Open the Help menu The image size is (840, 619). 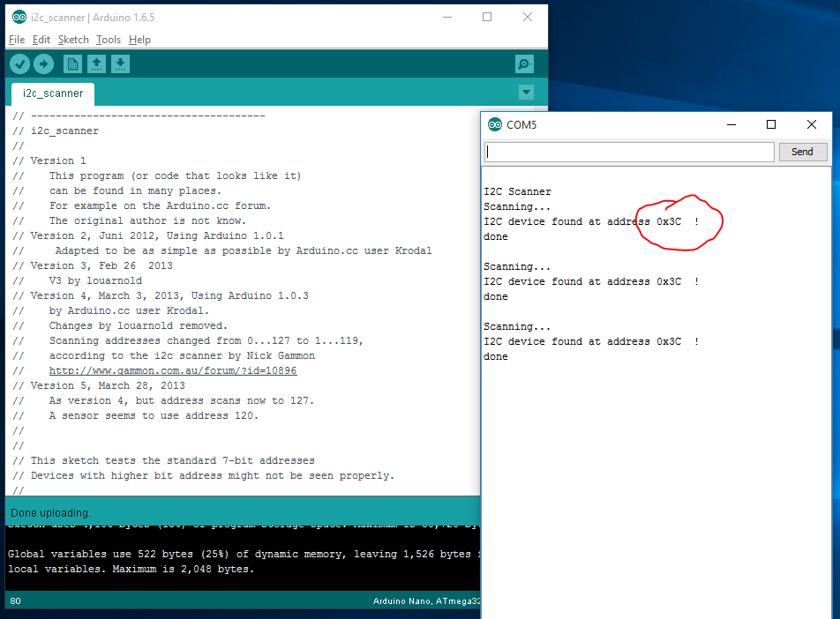tap(139, 40)
